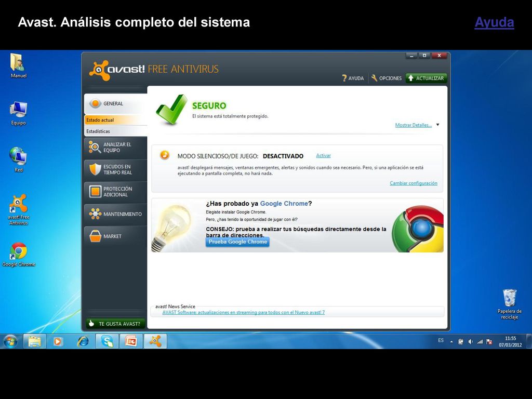Click the green ACTUALIZAR button
This screenshot has height=399, width=532.
[427, 78]
